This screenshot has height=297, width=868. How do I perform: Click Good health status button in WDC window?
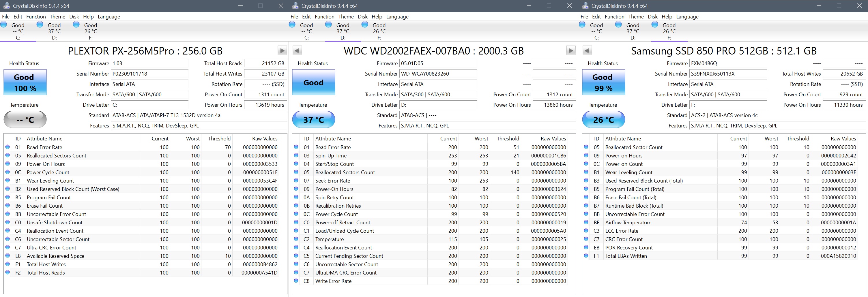click(x=314, y=82)
